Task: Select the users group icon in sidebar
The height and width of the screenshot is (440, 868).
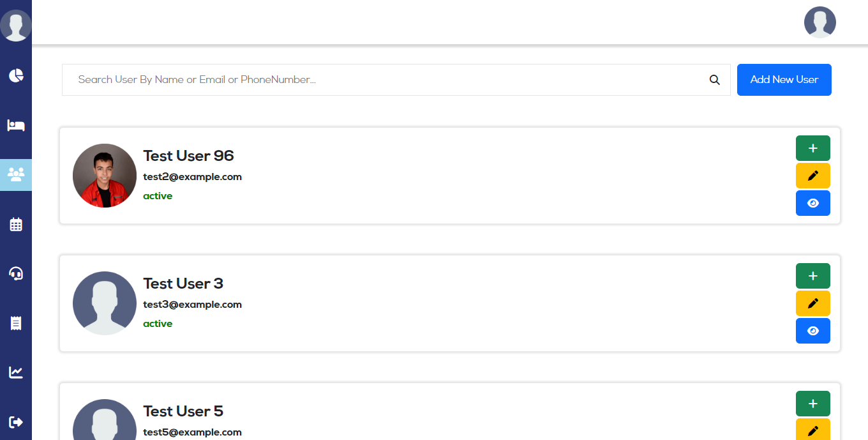Action: click(16, 174)
